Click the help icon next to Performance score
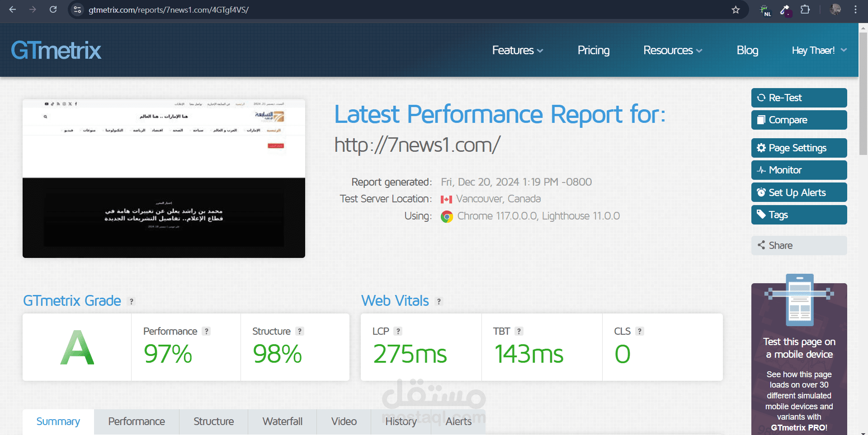This screenshot has height=435, width=868. (207, 331)
